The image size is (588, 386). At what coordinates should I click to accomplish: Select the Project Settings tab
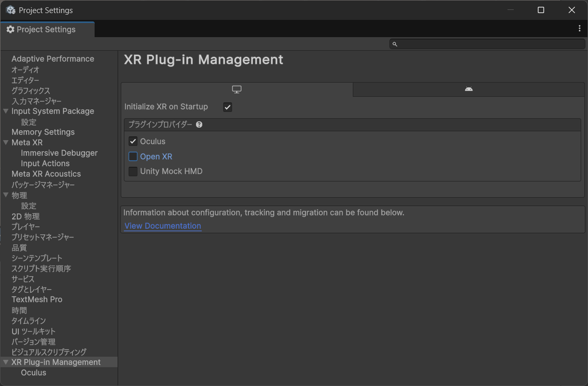tap(47, 29)
